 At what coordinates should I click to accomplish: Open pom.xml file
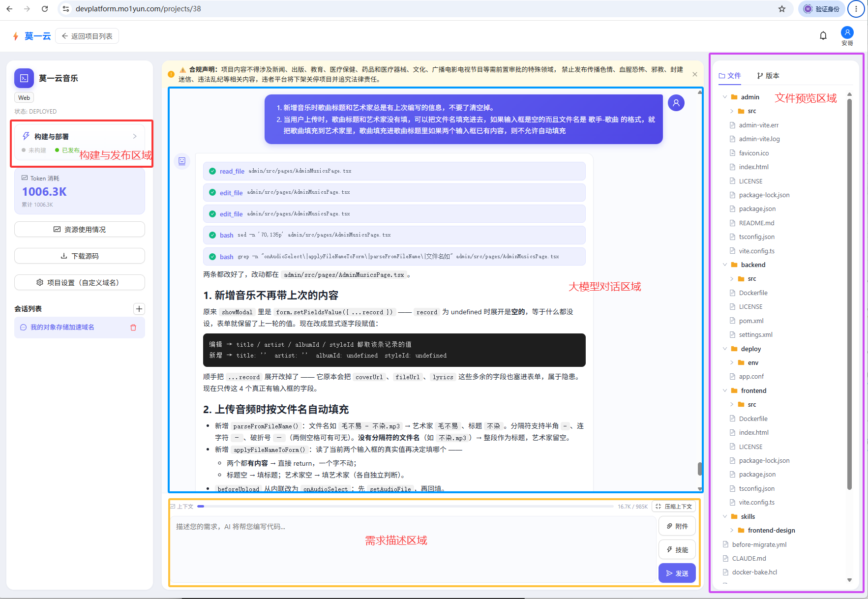(x=751, y=321)
